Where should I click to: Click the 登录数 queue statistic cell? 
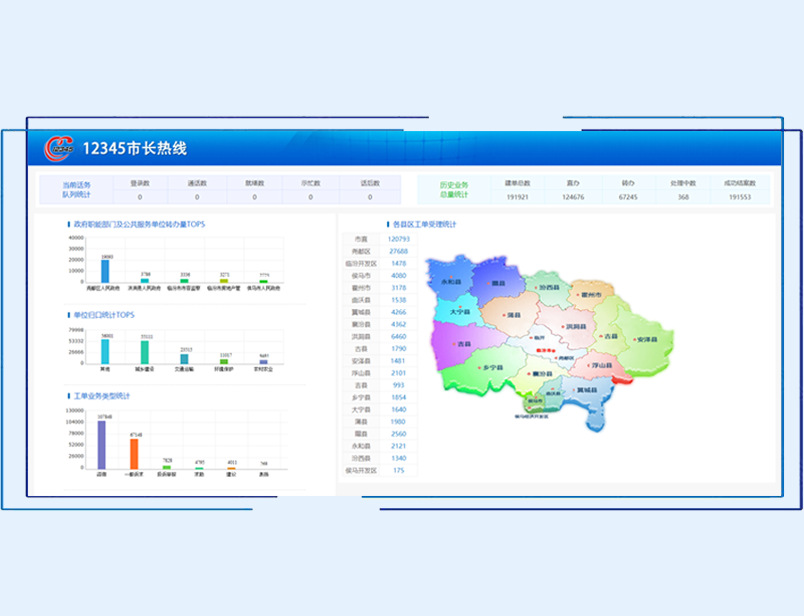[139, 190]
